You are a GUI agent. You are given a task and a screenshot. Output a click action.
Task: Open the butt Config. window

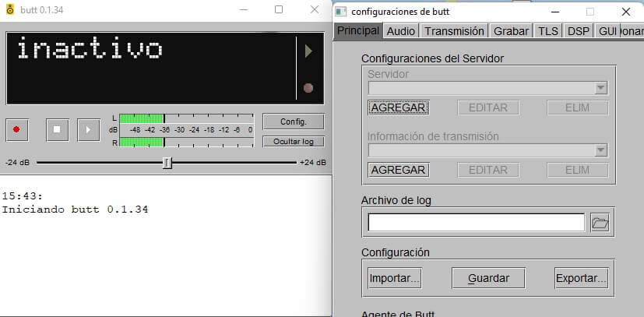click(294, 122)
